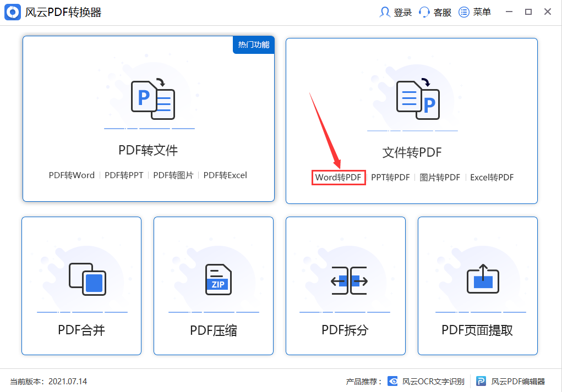Choose PDF转图片 option
This screenshot has width=562, height=392.
click(173, 175)
